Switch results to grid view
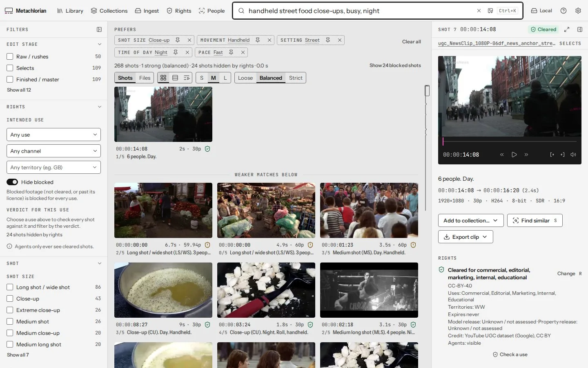The image size is (588, 368). (x=163, y=78)
